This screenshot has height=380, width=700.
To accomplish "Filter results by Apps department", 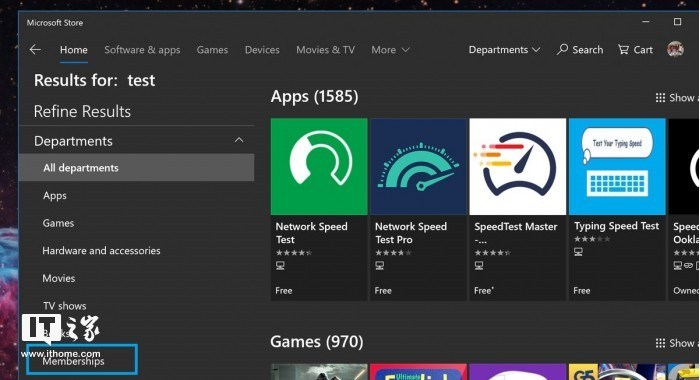I will 54,196.
